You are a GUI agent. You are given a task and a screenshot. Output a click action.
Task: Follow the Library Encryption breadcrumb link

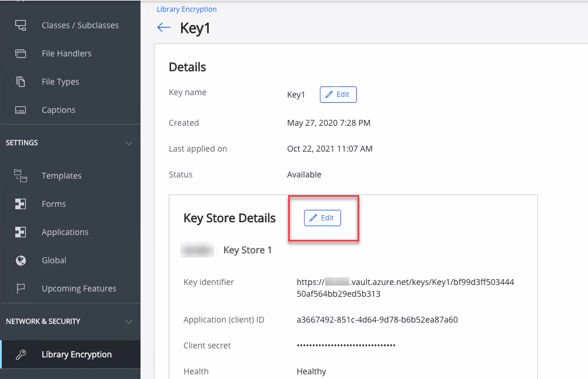tap(186, 9)
